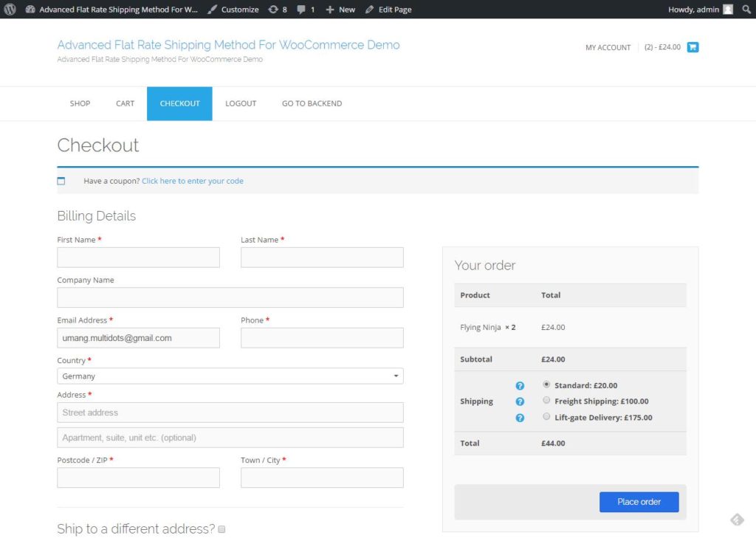Image resolution: width=756 pixels, height=538 pixels.
Task: Go to the Shop tab
Action: click(80, 103)
